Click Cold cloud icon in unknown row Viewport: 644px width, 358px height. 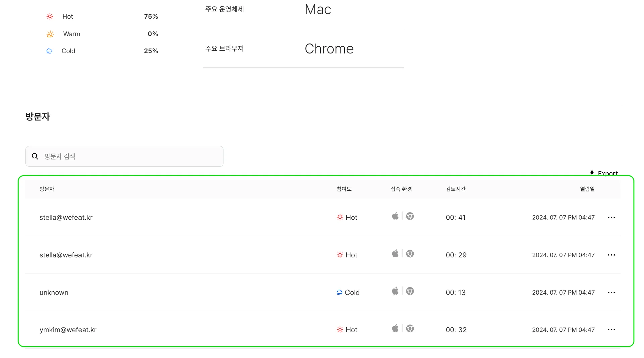tap(339, 293)
